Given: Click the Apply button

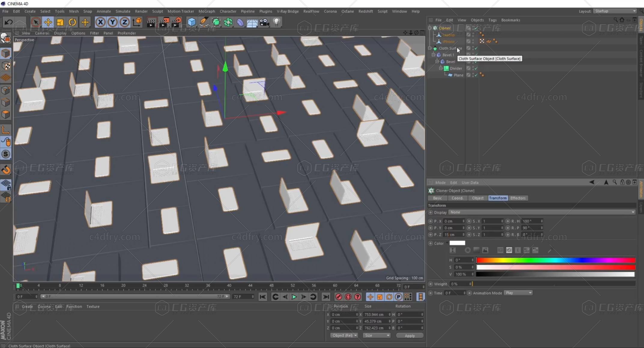Looking at the screenshot, I should click(410, 335).
